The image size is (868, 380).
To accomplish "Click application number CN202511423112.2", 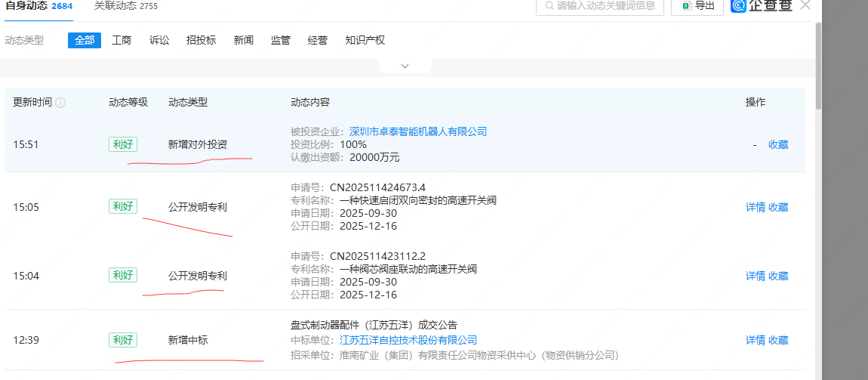I will [x=377, y=256].
